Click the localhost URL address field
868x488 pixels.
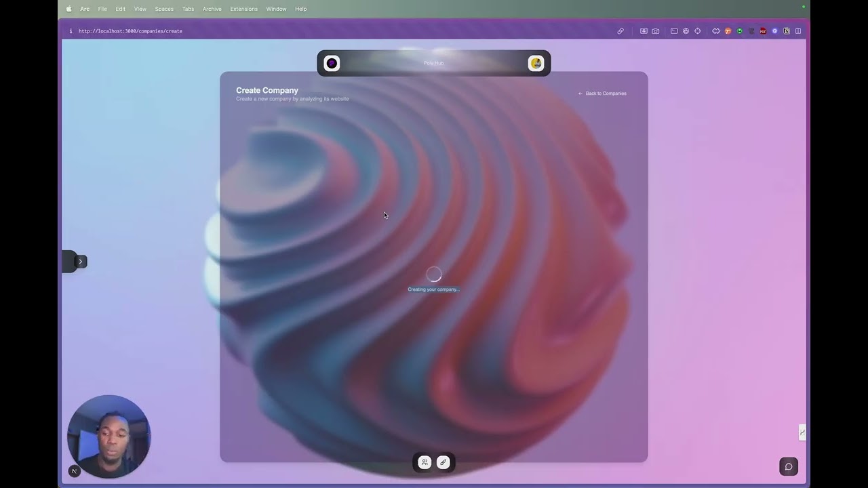pyautogui.click(x=130, y=31)
